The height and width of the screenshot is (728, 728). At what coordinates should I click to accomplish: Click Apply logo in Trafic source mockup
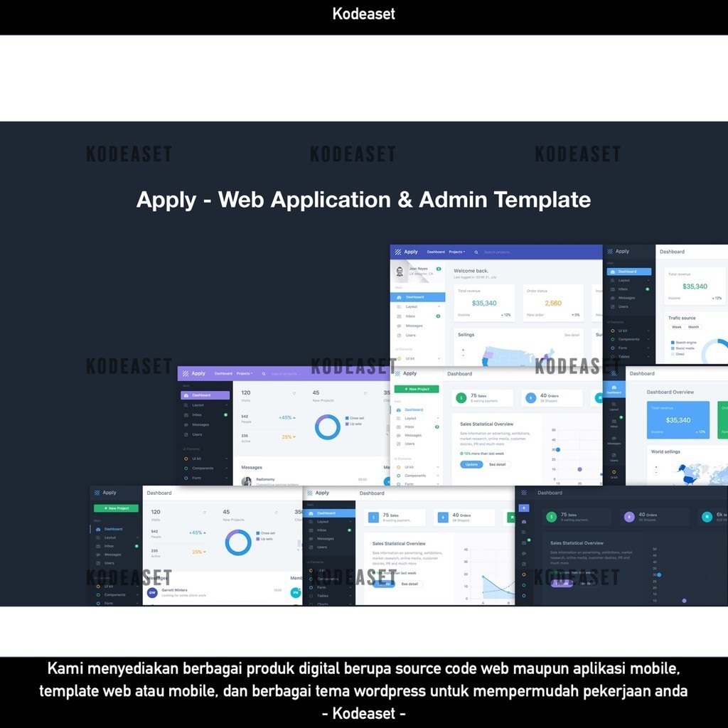[x=618, y=251]
